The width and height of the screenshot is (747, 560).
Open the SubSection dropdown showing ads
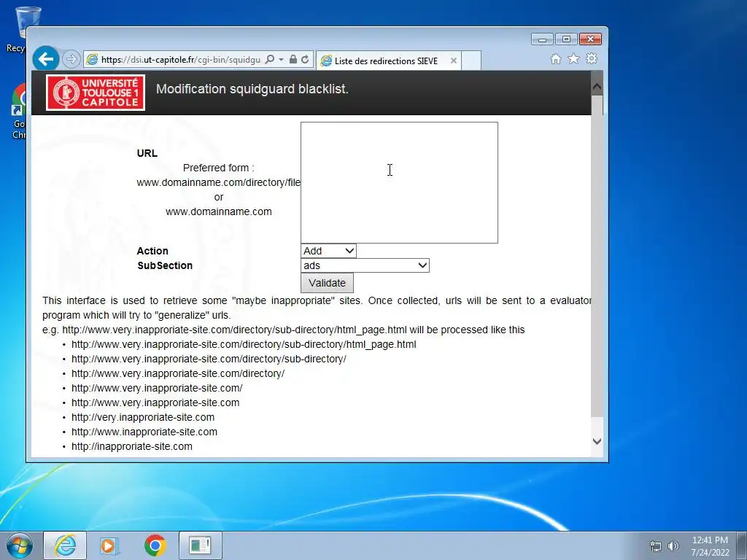point(365,265)
